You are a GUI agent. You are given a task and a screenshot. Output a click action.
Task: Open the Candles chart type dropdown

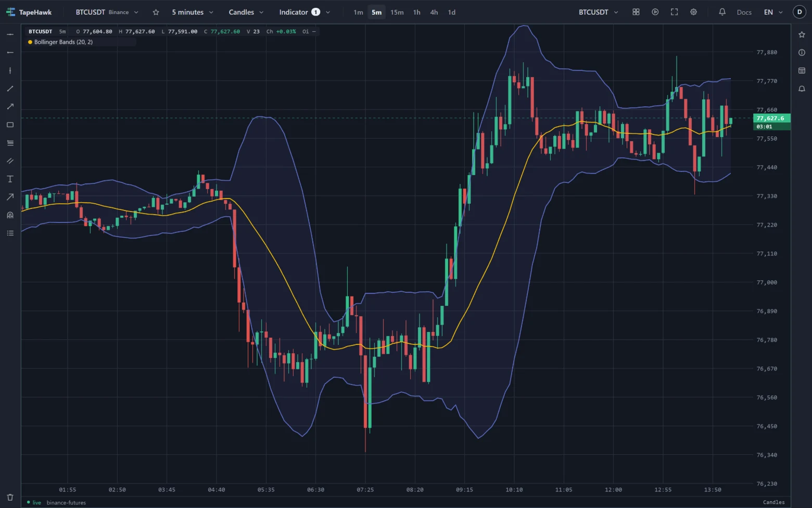(x=246, y=12)
